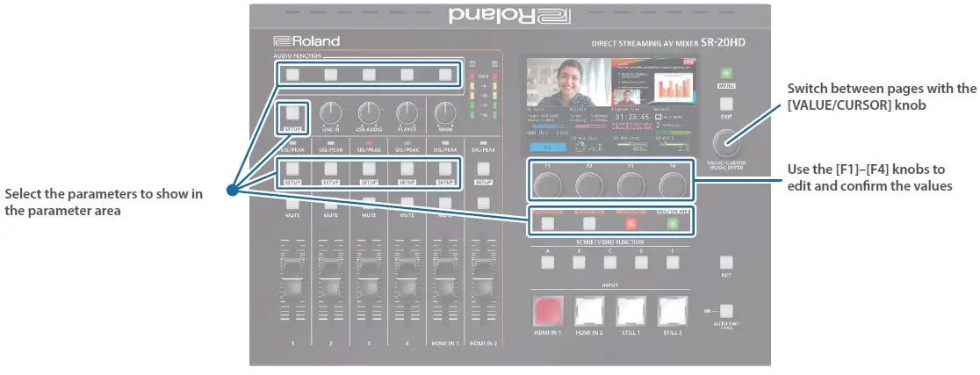Click the elapsed time 01:23:45 readout
980x375 pixels.
coord(631,117)
